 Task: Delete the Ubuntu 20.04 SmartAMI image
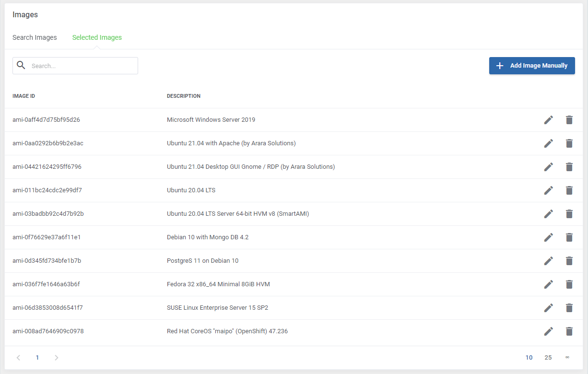click(x=569, y=213)
